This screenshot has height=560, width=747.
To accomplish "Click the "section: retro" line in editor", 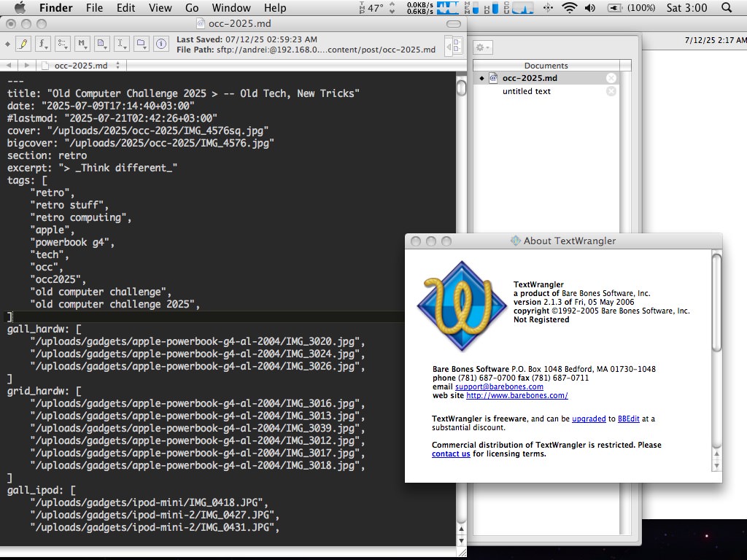I will point(47,155).
